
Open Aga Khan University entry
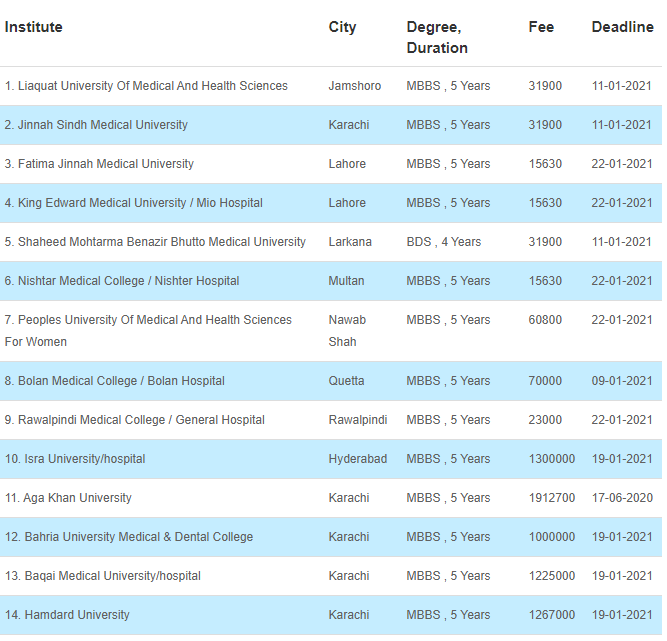point(68,498)
